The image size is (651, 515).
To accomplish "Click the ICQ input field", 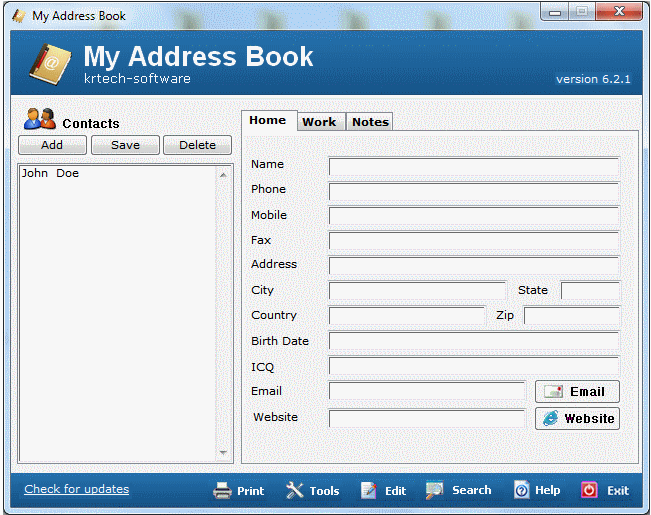I will [x=474, y=366].
